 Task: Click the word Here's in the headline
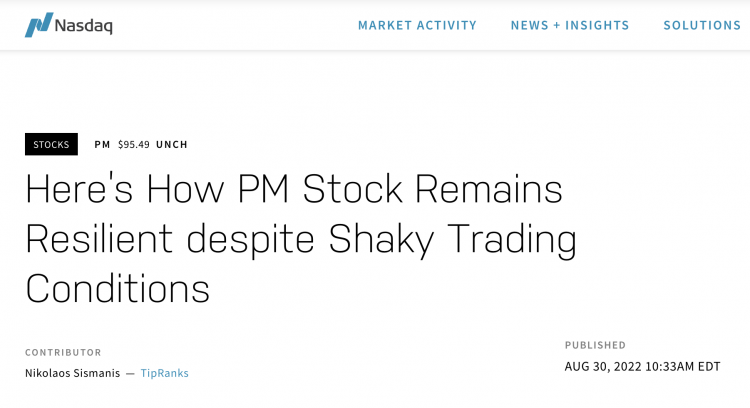[79, 188]
